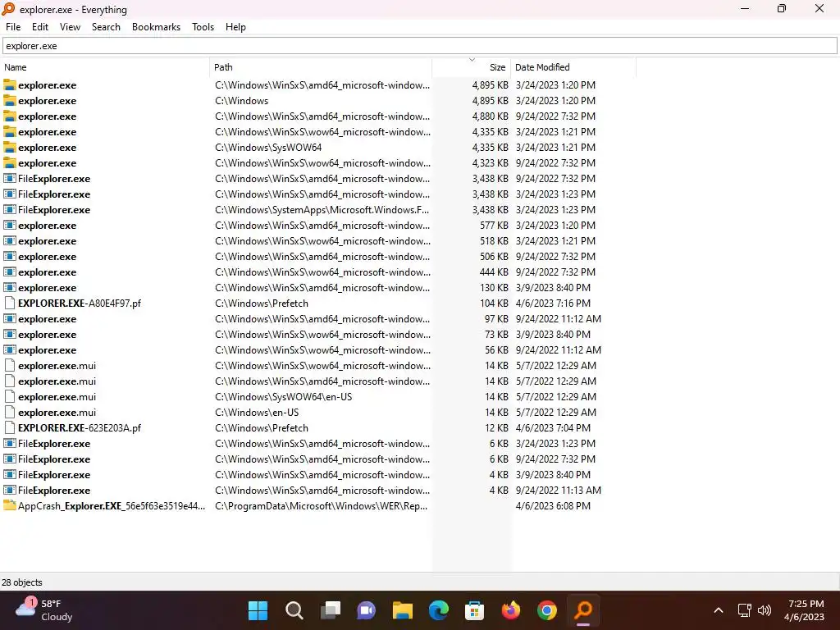This screenshot has height=630, width=840.
Task: Click icon of the 577 KB explorer.exe
Action: [x=10, y=225]
